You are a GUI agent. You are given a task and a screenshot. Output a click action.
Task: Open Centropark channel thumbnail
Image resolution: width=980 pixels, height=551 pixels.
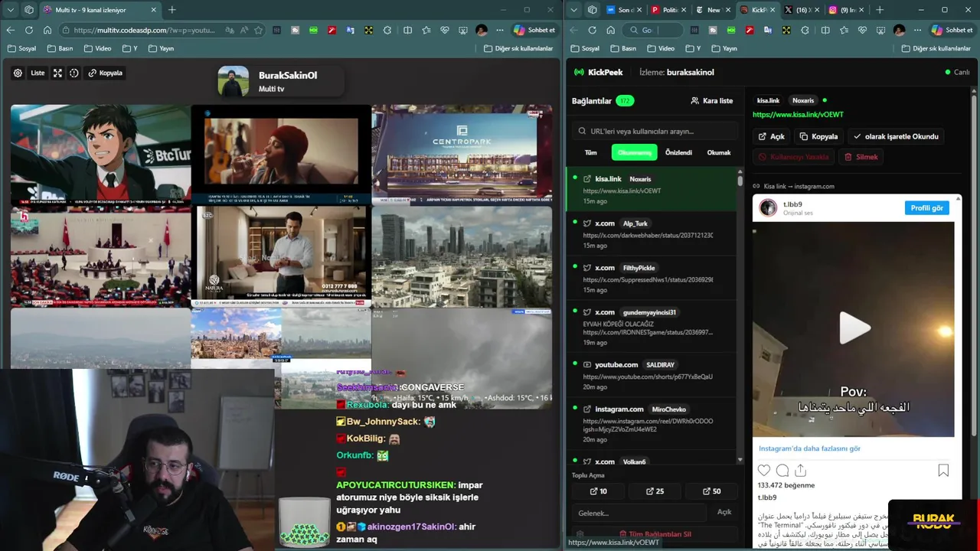click(462, 155)
